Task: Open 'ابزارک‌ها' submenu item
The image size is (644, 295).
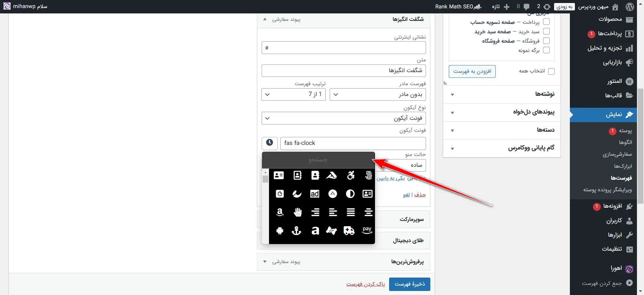Action: (623, 166)
